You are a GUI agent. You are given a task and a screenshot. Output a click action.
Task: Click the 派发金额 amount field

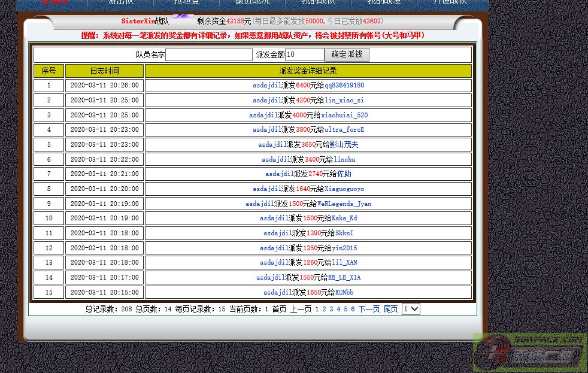(x=304, y=55)
